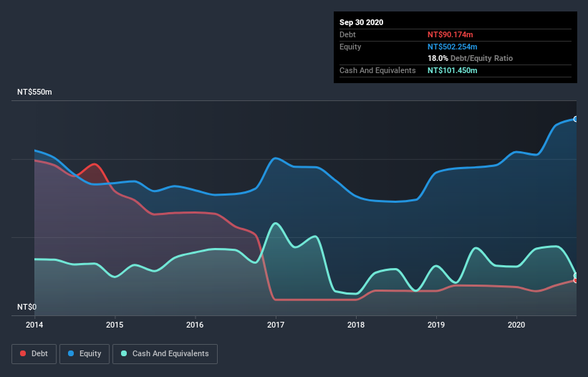Click the 2020 axis label

[516, 325]
